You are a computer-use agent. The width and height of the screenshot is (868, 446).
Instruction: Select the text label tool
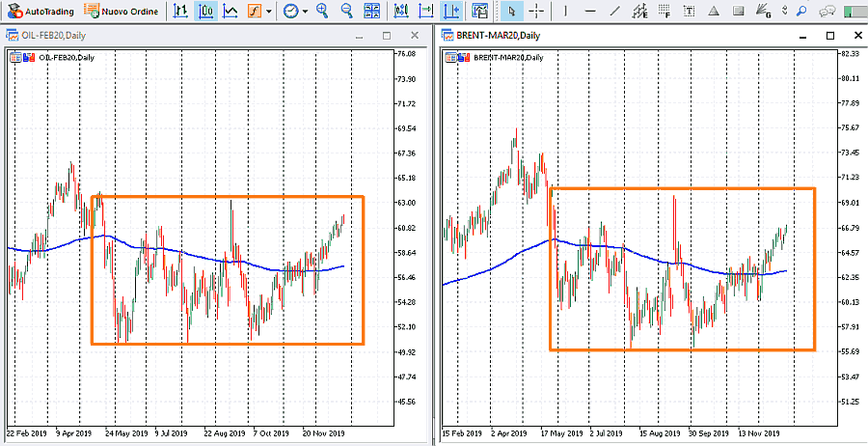[690, 12]
